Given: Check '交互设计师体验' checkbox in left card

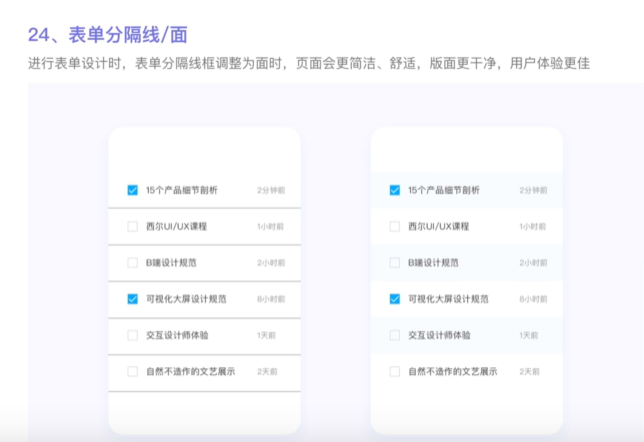Looking at the screenshot, I should tap(132, 335).
